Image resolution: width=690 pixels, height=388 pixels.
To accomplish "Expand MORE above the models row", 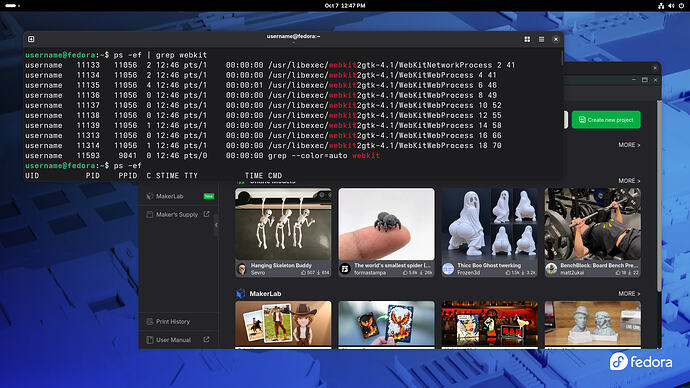I will 629,181.
